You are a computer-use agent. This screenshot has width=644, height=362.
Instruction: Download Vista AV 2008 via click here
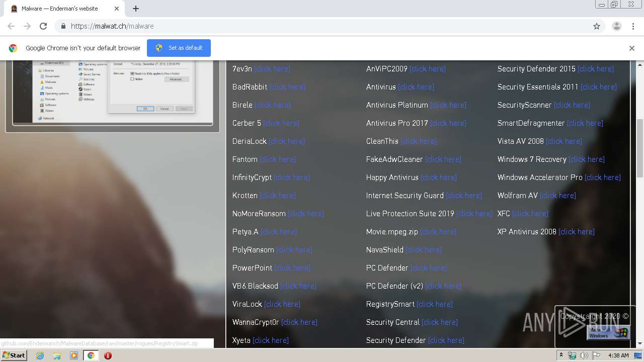tap(564, 141)
